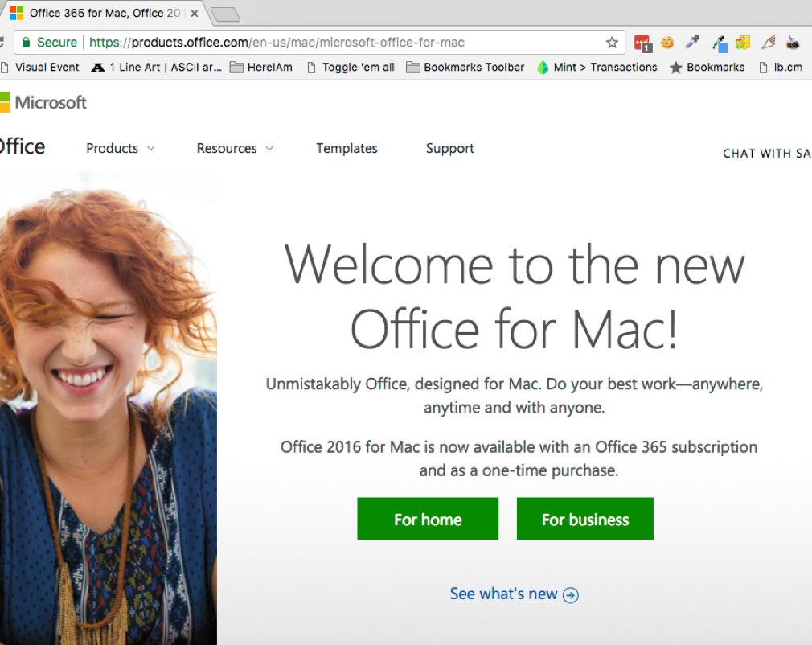Open the Support menu item
812x645 pixels.
click(x=449, y=149)
